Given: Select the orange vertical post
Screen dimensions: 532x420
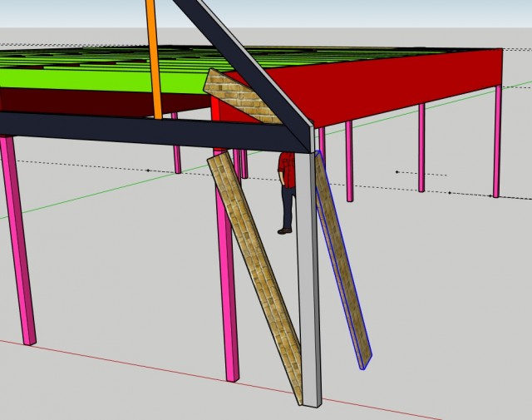Looking at the screenshot, I should (153, 59).
